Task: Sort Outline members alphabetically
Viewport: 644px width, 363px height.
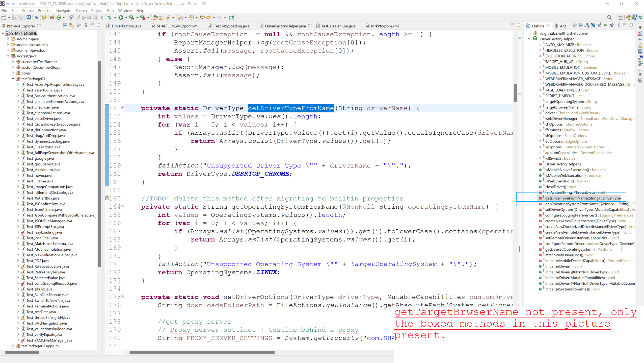Action: (x=587, y=26)
